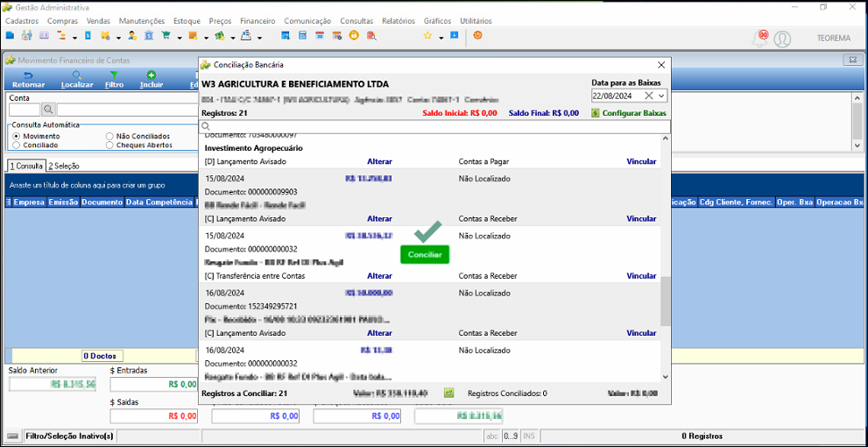Open the user profile avatar icon
The image size is (868, 447).
(x=781, y=39)
